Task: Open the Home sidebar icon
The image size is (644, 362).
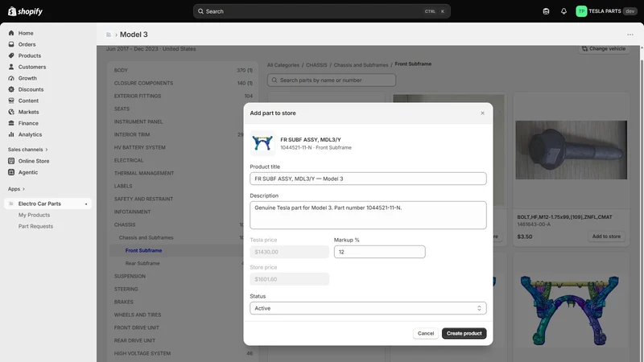Action: point(11,33)
